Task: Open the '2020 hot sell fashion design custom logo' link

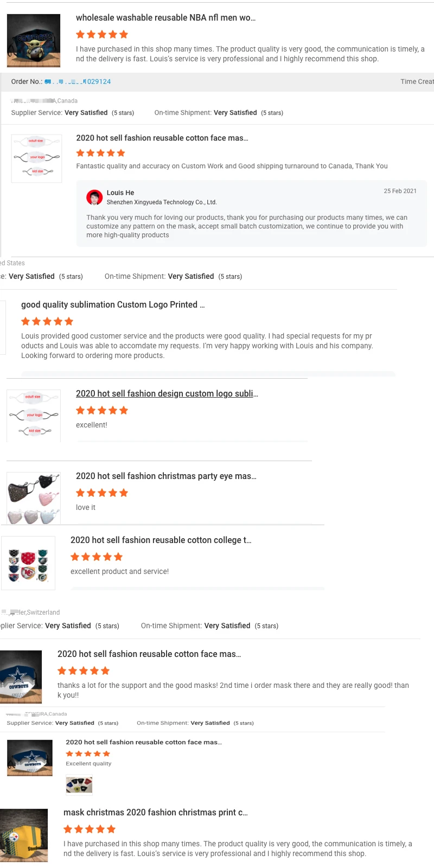Action: click(167, 394)
